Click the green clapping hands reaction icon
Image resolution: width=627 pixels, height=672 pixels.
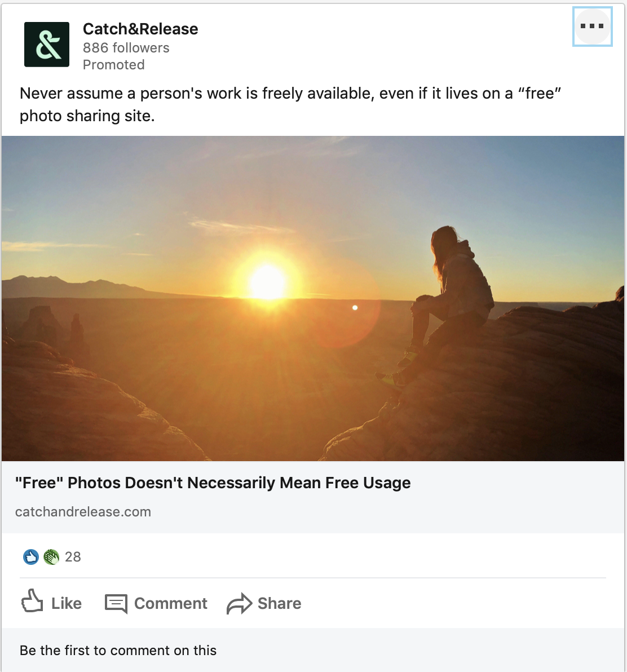click(x=51, y=557)
